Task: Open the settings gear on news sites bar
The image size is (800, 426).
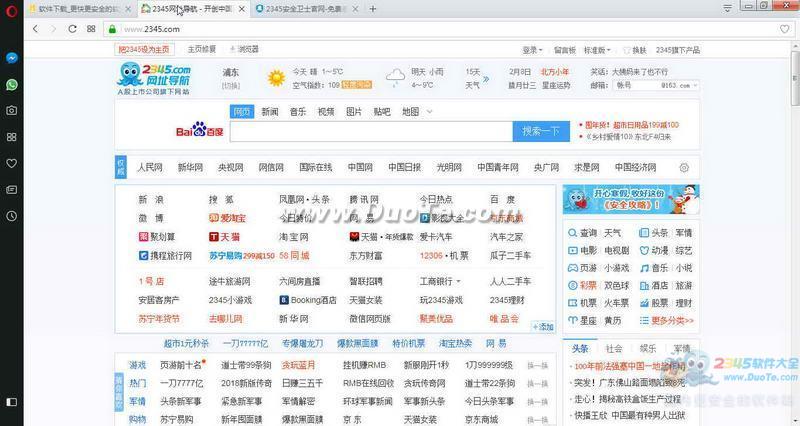Action: tap(684, 167)
